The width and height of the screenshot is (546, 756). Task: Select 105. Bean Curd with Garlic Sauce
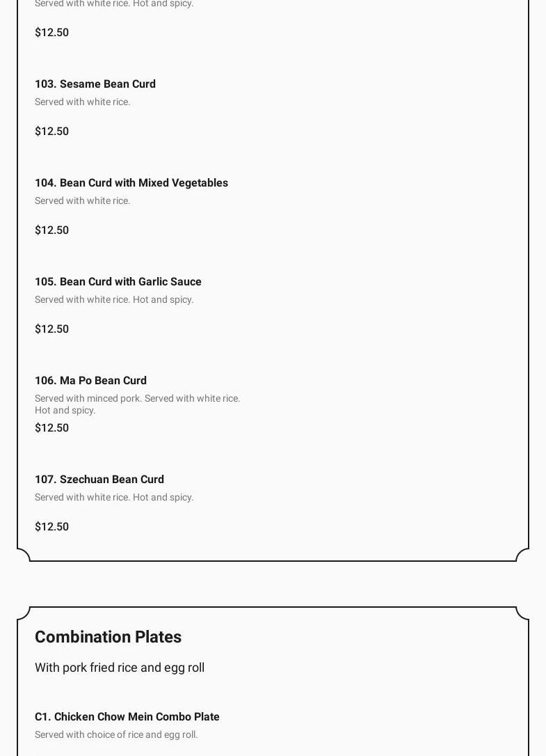(x=118, y=281)
